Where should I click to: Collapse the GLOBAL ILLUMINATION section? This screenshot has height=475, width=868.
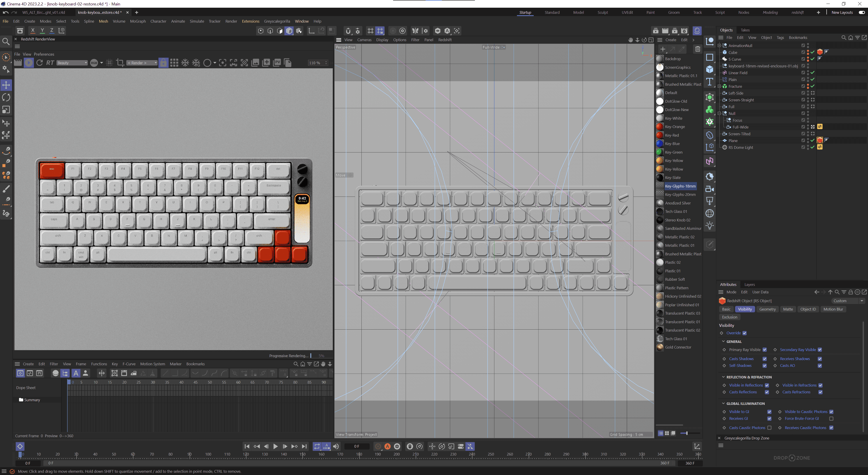tap(723, 404)
